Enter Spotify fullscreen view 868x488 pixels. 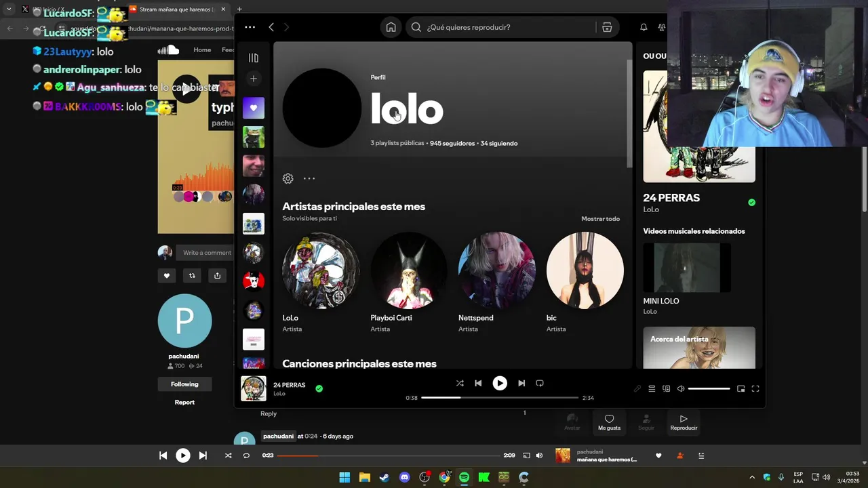click(x=755, y=388)
